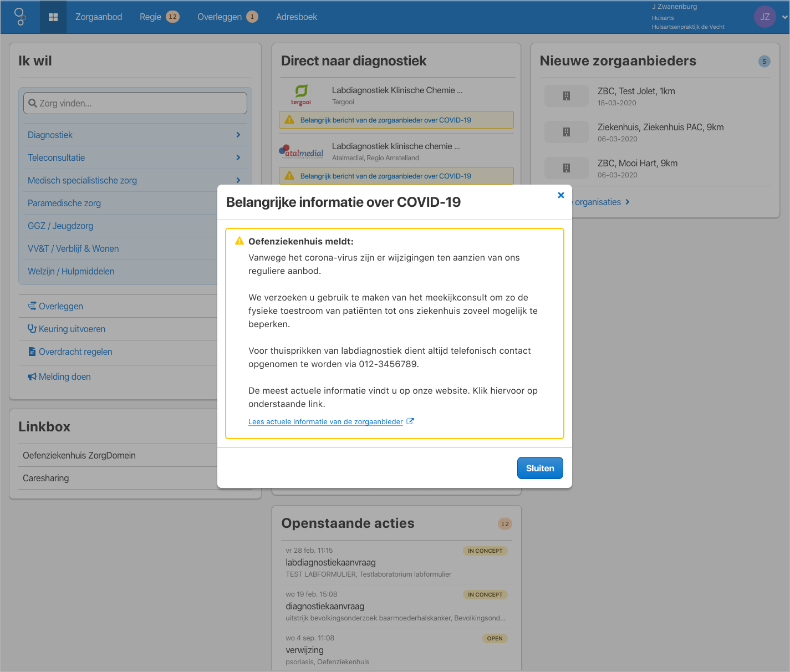
Task: Click the JZ profile avatar
Action: coord(764,17)
